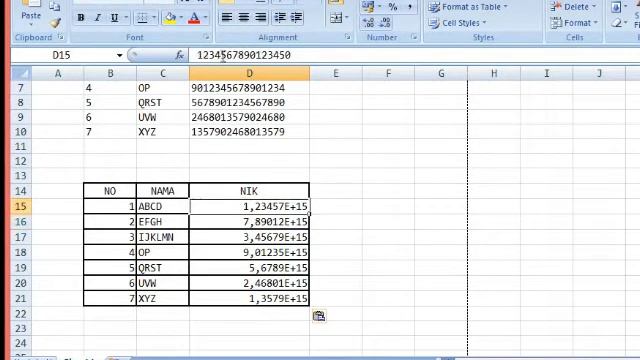Select cell containing 1357902468013579
This screenshot has width=640, height=360.
pos(249,132)
